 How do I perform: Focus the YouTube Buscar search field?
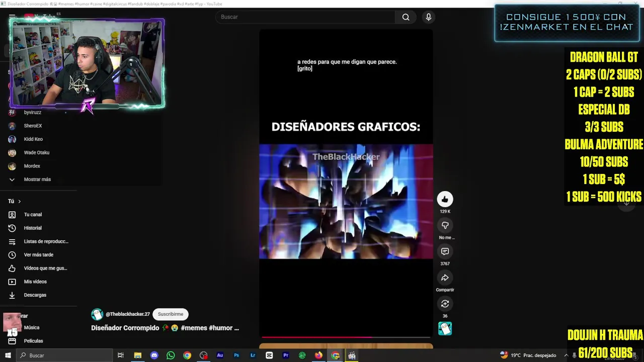305,17
